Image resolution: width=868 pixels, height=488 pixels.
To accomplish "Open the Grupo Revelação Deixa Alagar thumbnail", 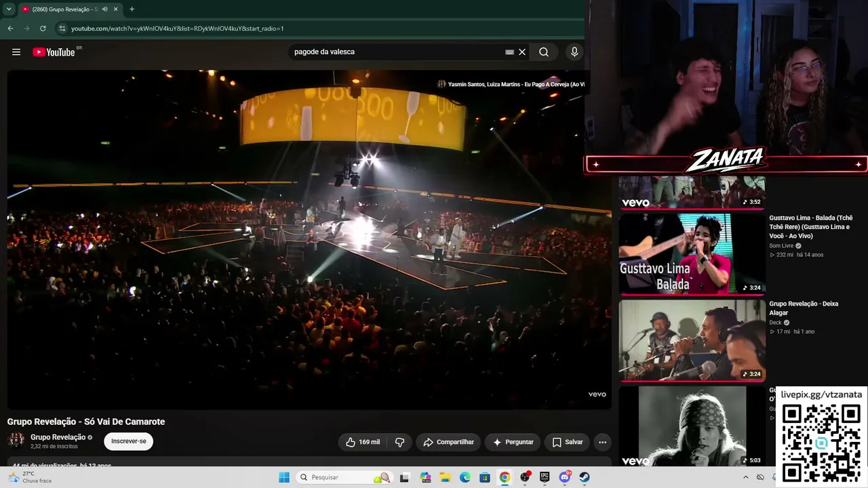I will 692,340.
